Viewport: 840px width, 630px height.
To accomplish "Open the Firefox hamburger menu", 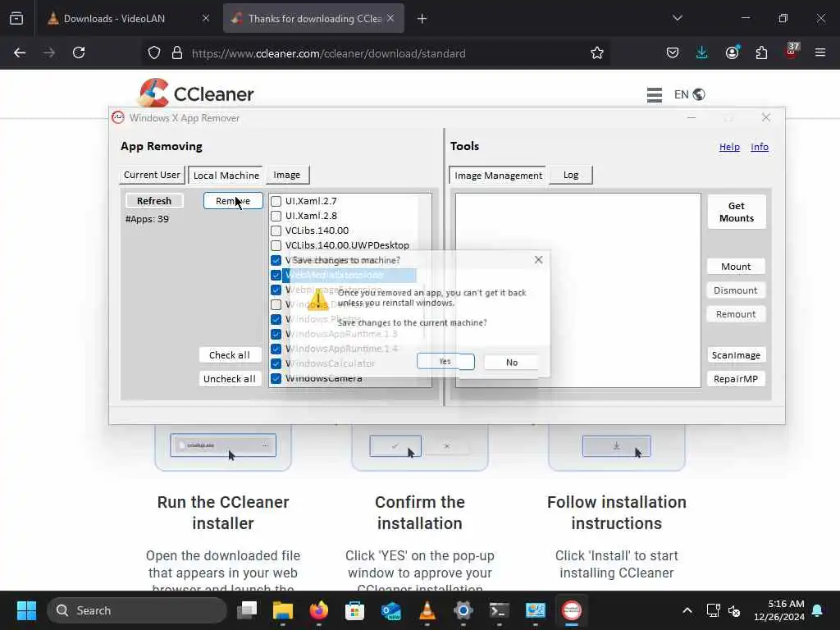I will click(820, 53).
